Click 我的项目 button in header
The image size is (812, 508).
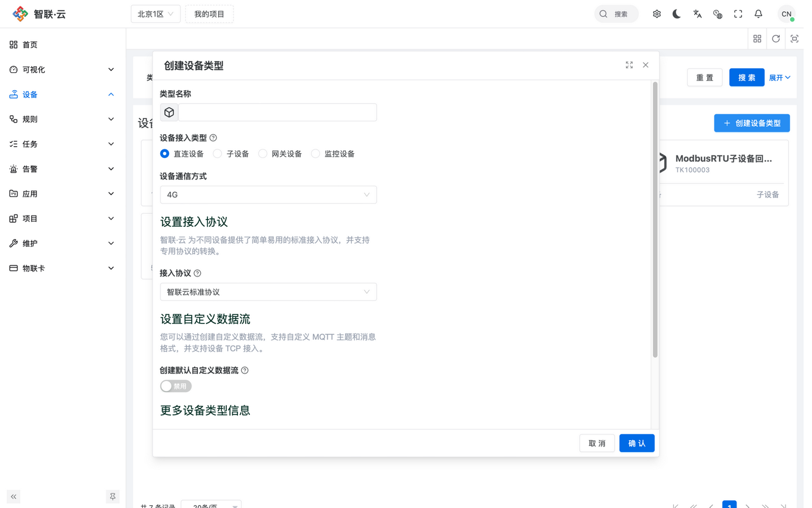209,14
